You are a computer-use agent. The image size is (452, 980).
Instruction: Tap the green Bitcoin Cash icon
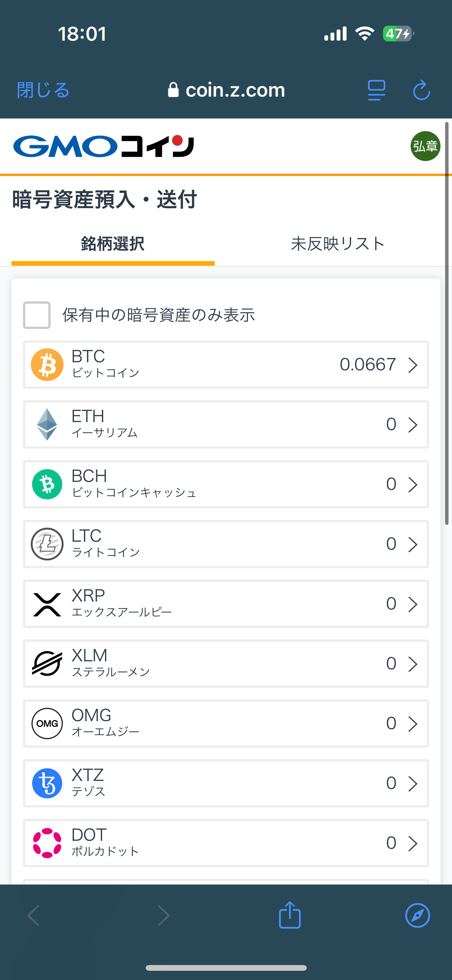(47, 484)
